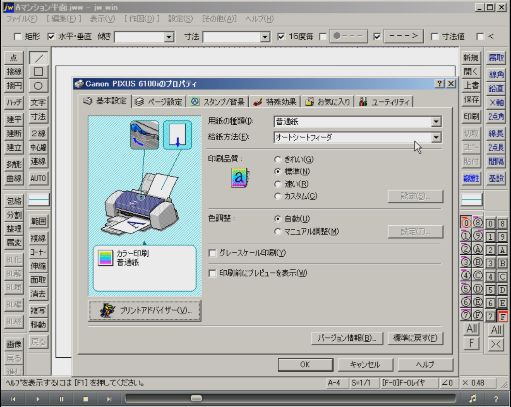511x407 pixels.
Task: Toggle the 水平・垂直 checkbox
Action: coord(51,36)
